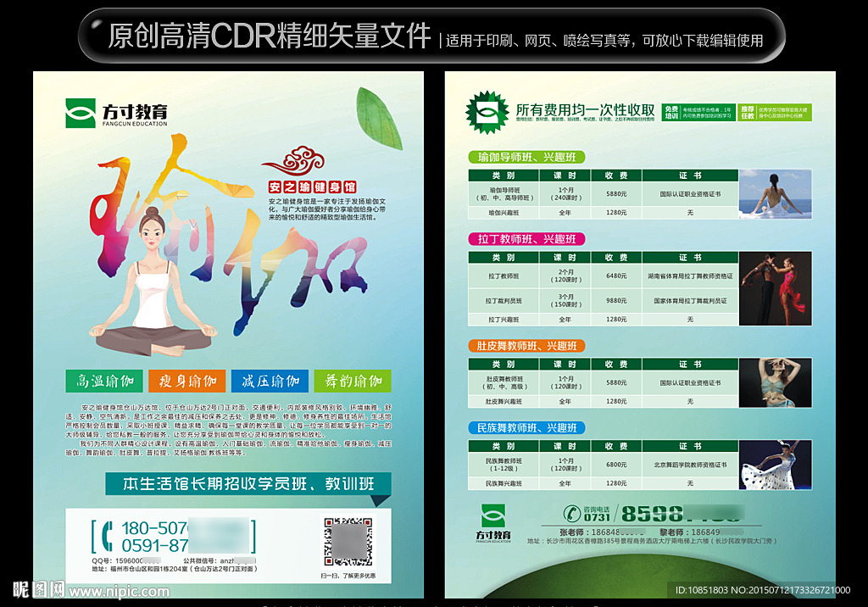Click the 方寸教育 FANGCUN EDUCATION wordmark

tap(135, 114)
